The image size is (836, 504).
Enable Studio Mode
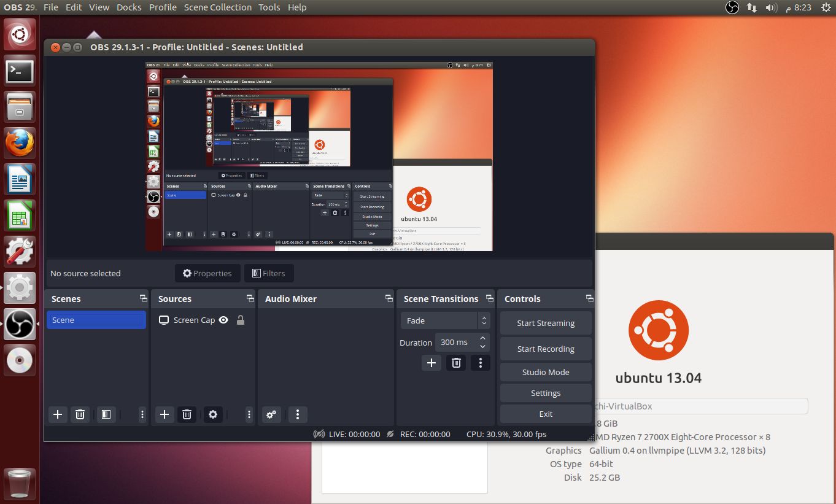pyautogui.click(x=546, y=372)
